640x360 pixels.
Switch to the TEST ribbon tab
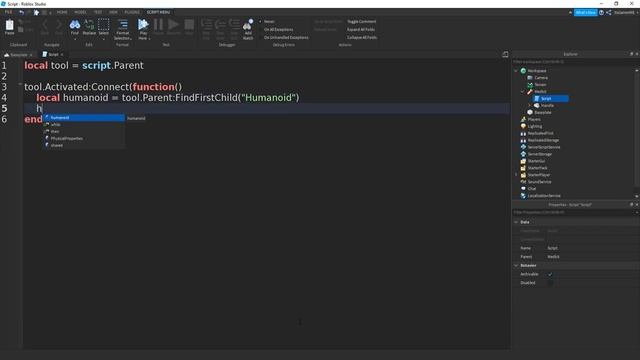[x=98, y=12]
